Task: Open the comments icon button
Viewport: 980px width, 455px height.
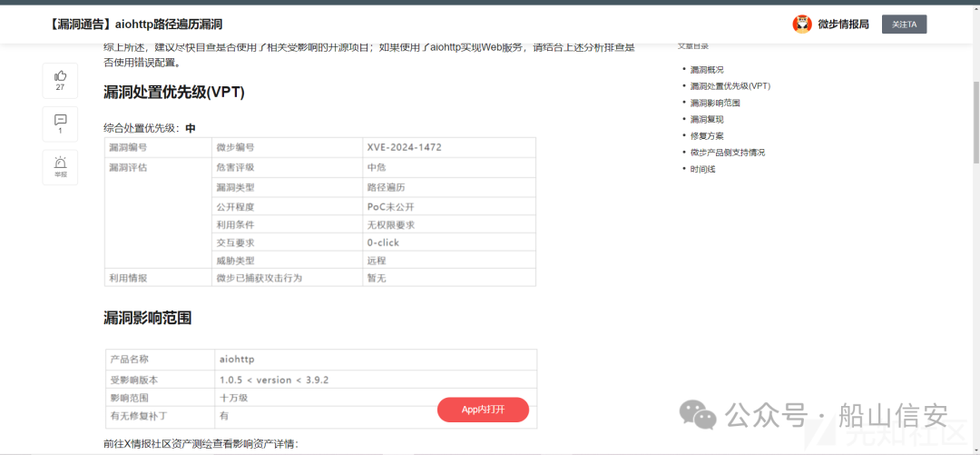Action: click(60, 120)
